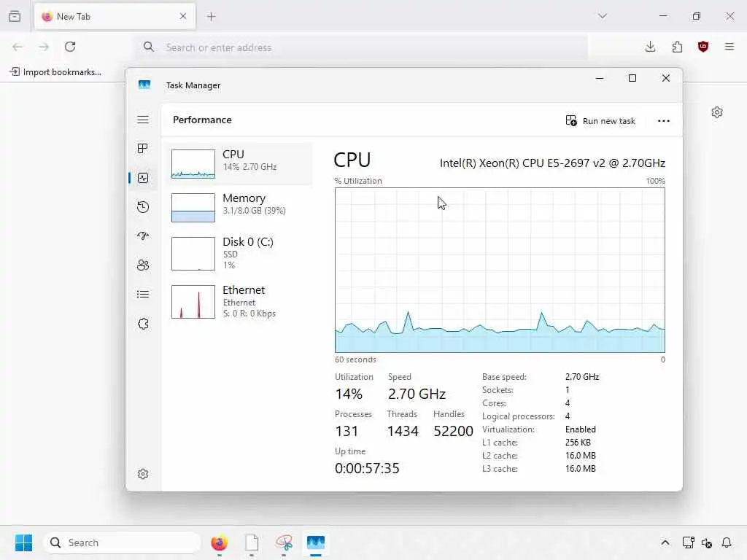Image resolution: width=747 pixels, height=560 pixels.
Task: Click the 14% utilization value
Action: pyautogui.click(x=349, y=394)
